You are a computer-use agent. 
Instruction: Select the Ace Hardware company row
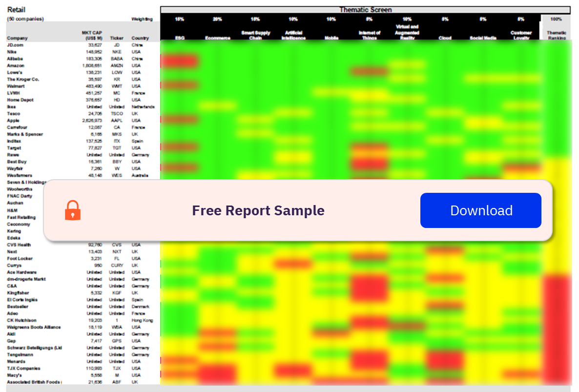[83, 272]
